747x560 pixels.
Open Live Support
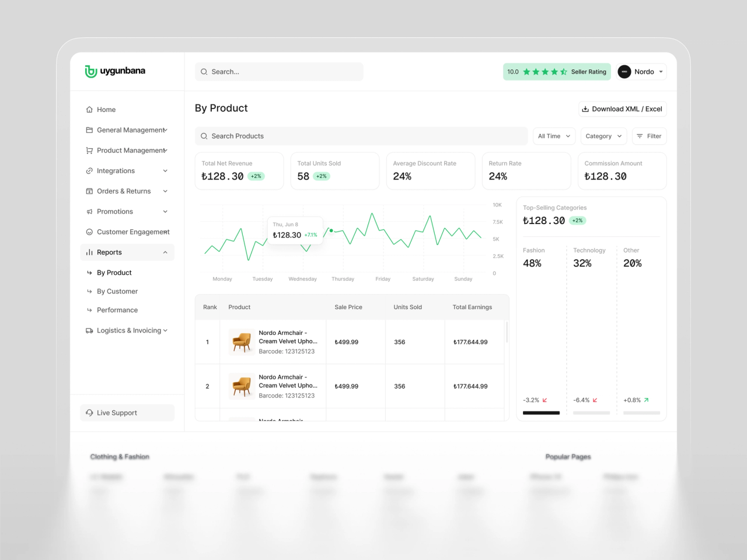pos(127,413)
